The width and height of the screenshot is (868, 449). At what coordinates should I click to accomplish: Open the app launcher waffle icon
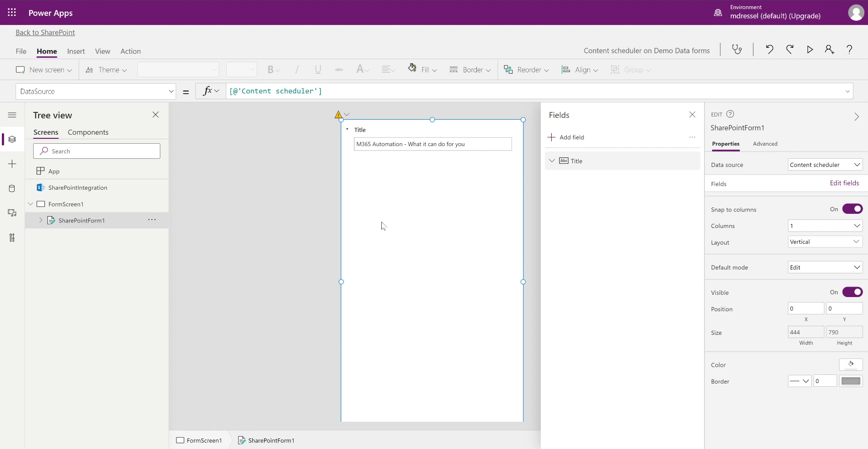tap(12, 13)
